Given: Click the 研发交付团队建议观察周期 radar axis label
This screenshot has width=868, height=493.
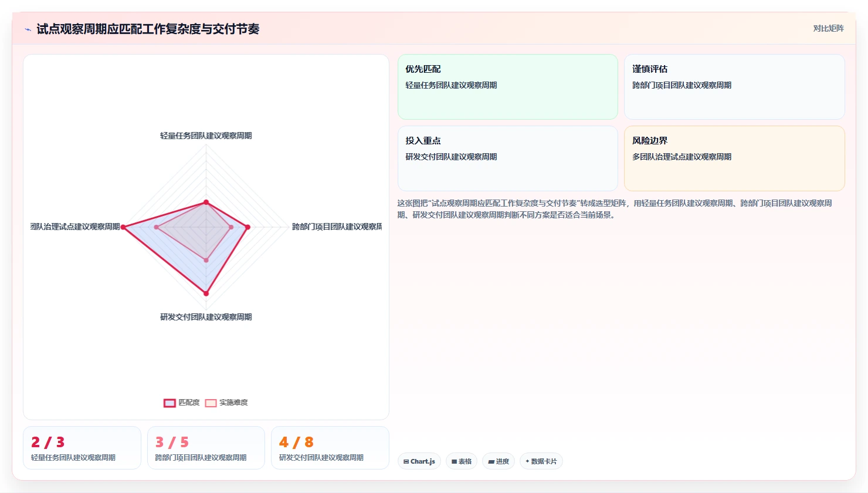Looking at the screenshot, I should (206, 317).
